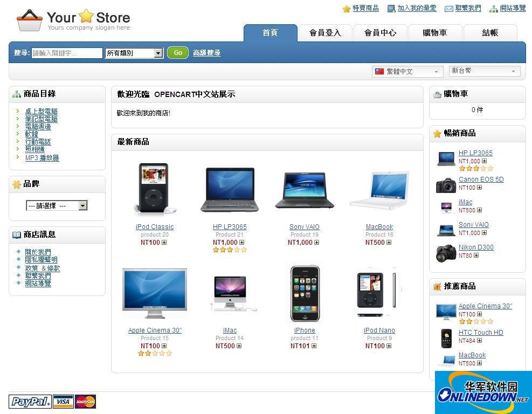Open the 請選擇 brand dropdown
The width and height of the screenshot is (532, 414).
[82, 205]
